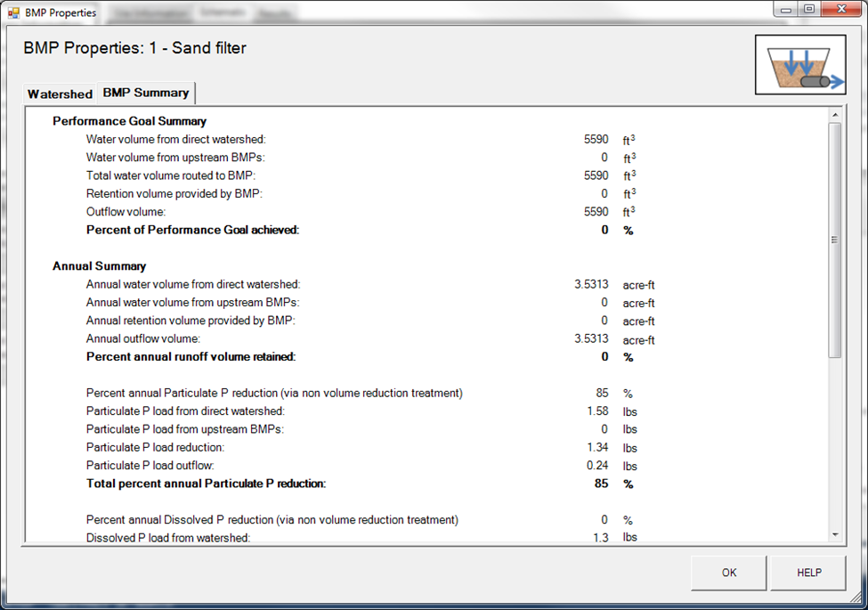
Task: Select the Performance Goal Summary heading
Action: 130,121
